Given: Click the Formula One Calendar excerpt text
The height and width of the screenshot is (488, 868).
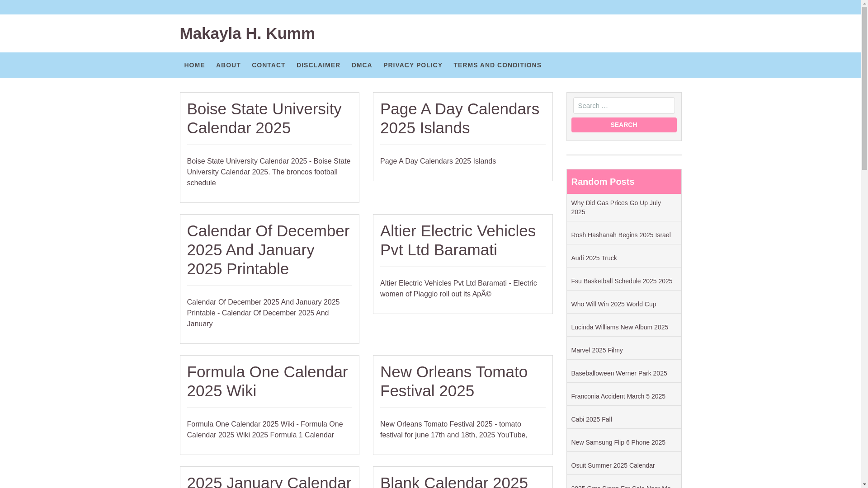Looking at the screenshot, I should pyautogui.click(x=265, y=429).
